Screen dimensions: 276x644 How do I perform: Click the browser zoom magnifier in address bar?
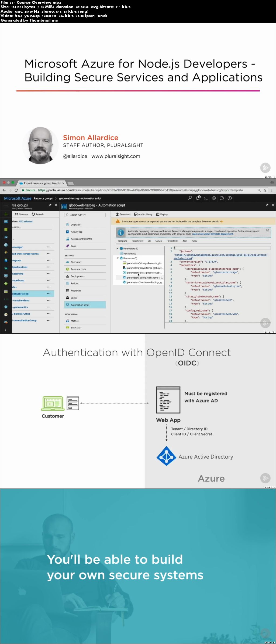(x=259, y=190)
